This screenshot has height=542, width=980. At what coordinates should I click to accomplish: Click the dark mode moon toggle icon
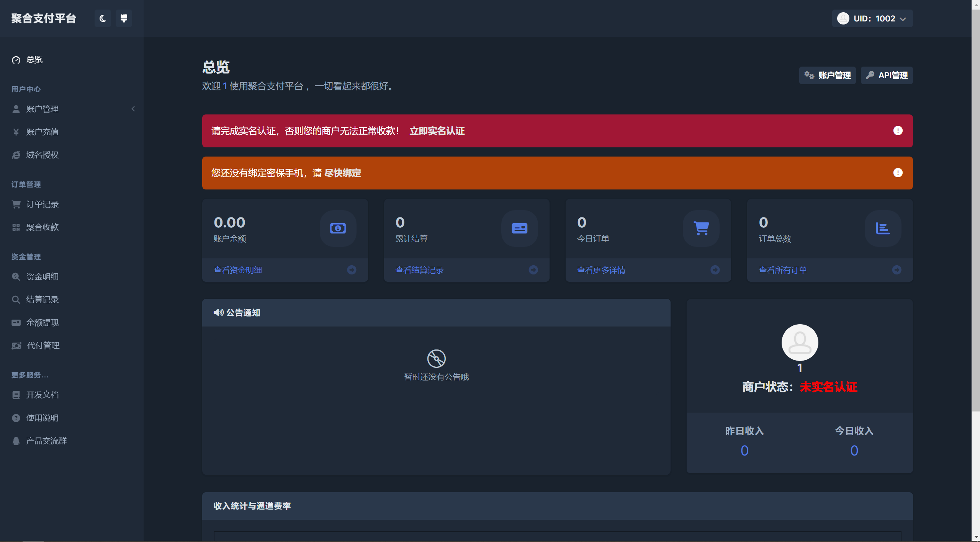102,18
